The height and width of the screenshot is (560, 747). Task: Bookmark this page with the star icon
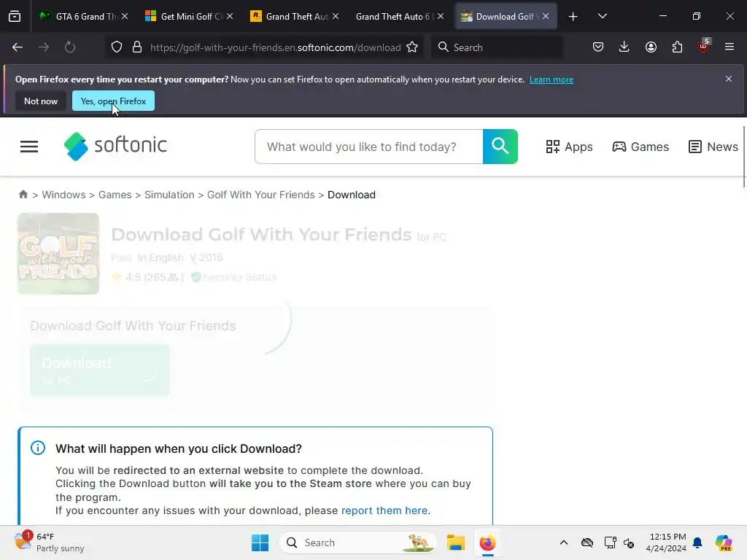click(x=413, y=47)
